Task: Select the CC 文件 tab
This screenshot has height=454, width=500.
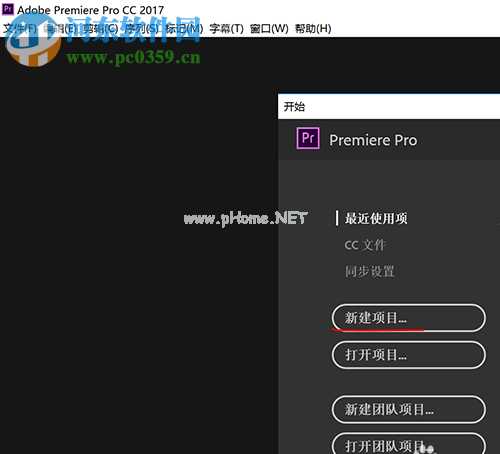Action: [x=365, y=245]
